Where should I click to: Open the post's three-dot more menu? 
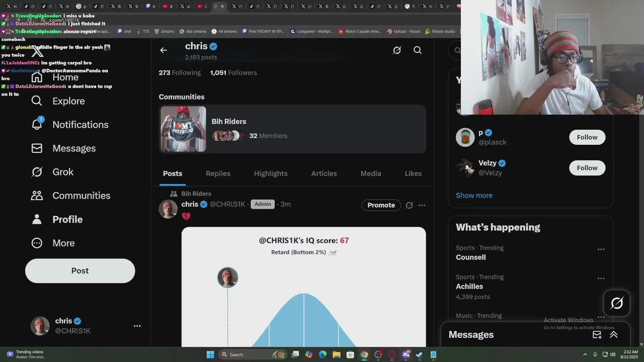(422, 205)
